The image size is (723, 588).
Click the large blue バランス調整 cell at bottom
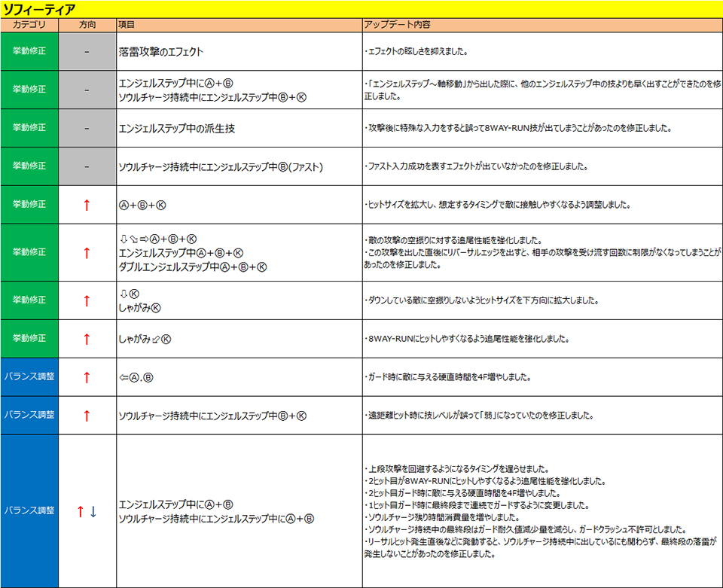pos(29,511)
